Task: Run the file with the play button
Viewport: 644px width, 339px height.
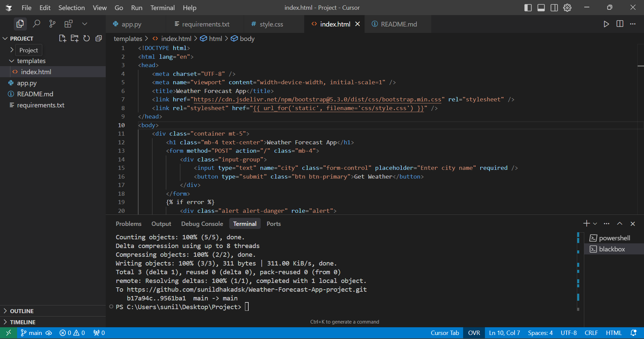Action: tap(606, 24)
